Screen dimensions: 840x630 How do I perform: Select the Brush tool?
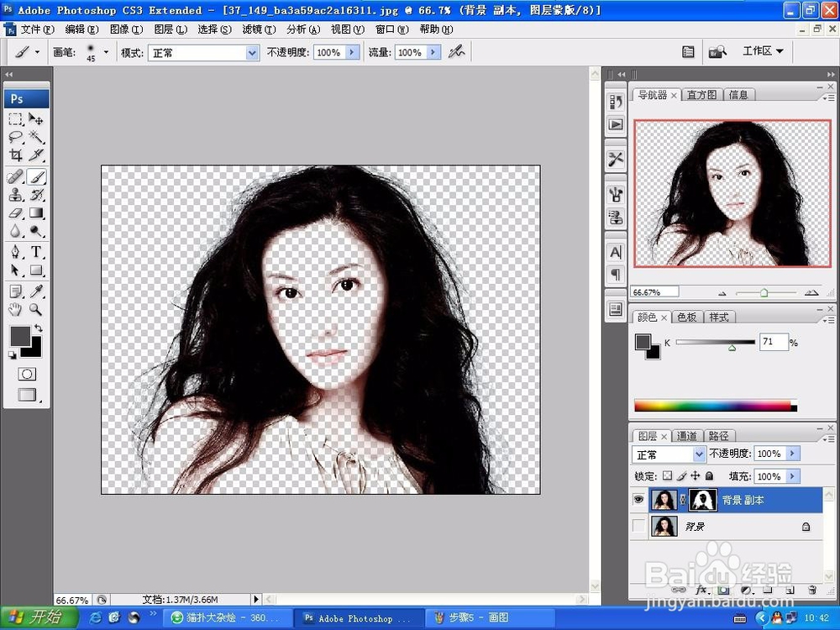click(x=36, y=176)
